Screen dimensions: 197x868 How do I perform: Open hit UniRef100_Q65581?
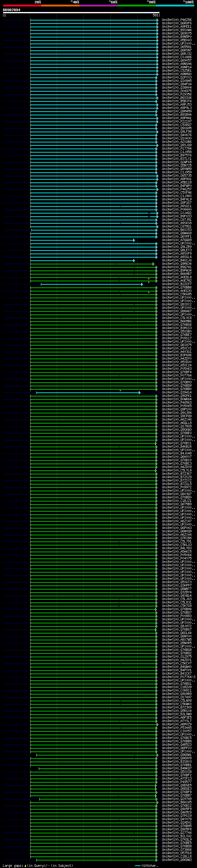177,47
